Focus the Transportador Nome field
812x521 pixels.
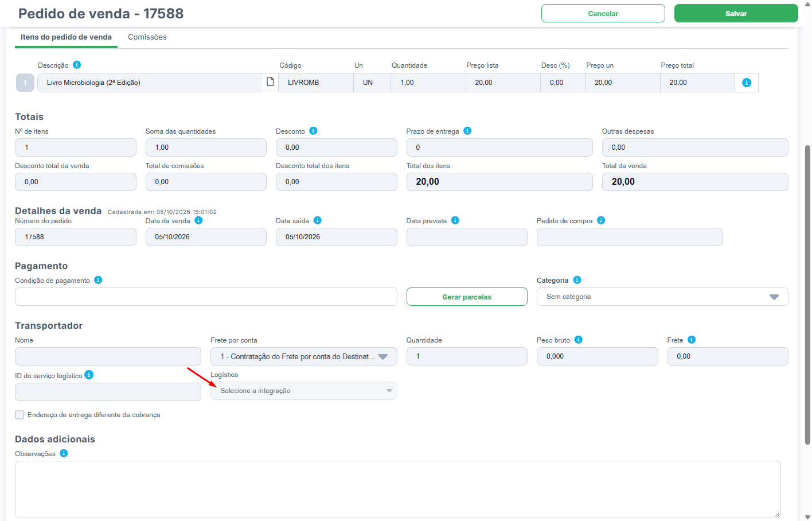click(108, 356)
